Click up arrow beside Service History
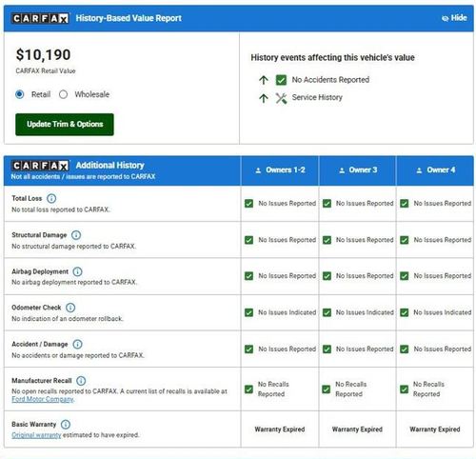 click(264, 98)
